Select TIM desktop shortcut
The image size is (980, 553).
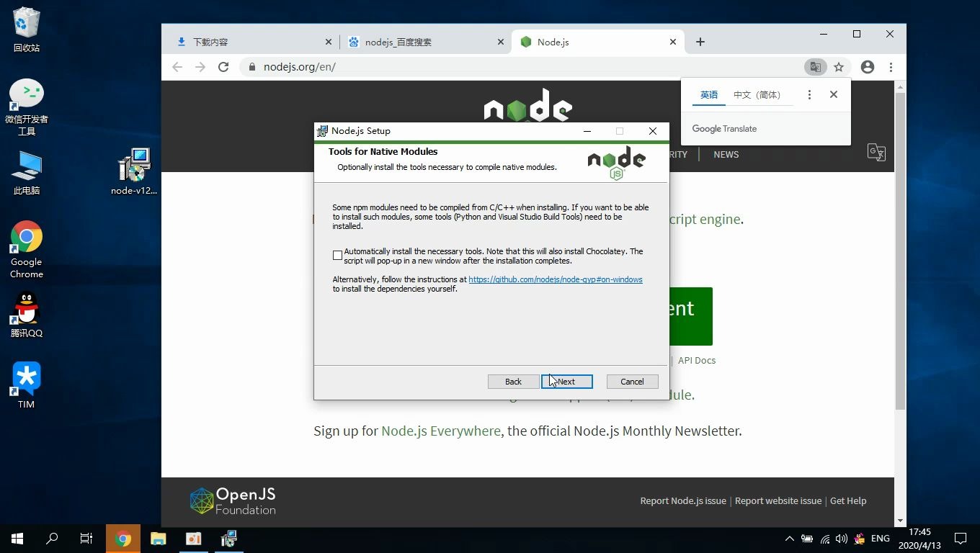click(27, 385)
